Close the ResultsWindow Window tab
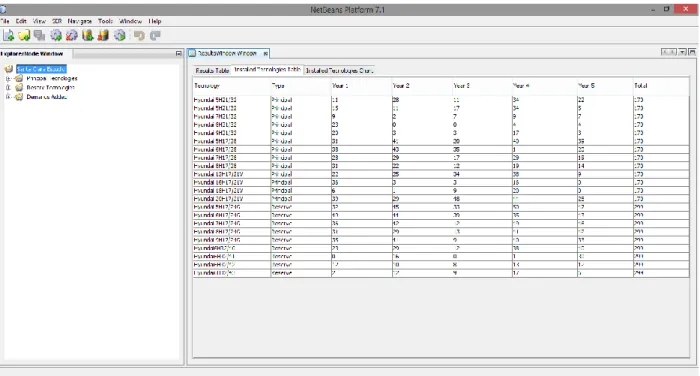 [x=266, y=53]
